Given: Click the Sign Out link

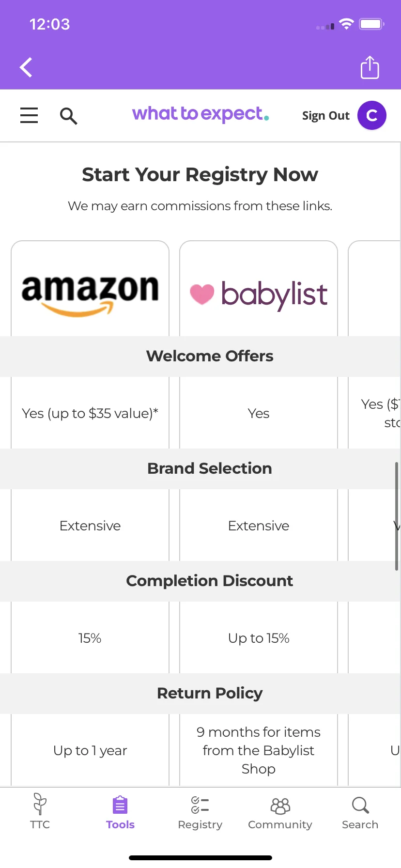Looking at the screenshot, I should 325,116.
